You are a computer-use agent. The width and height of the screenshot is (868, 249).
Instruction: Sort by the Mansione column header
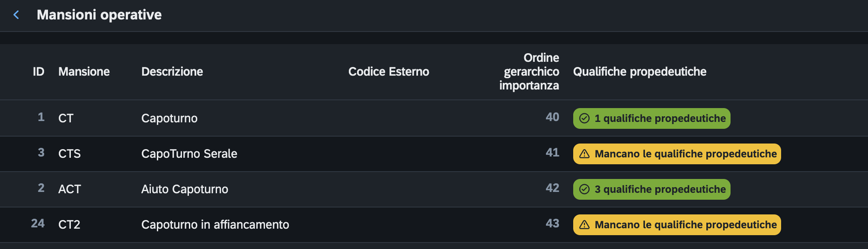tap(84, 72)
